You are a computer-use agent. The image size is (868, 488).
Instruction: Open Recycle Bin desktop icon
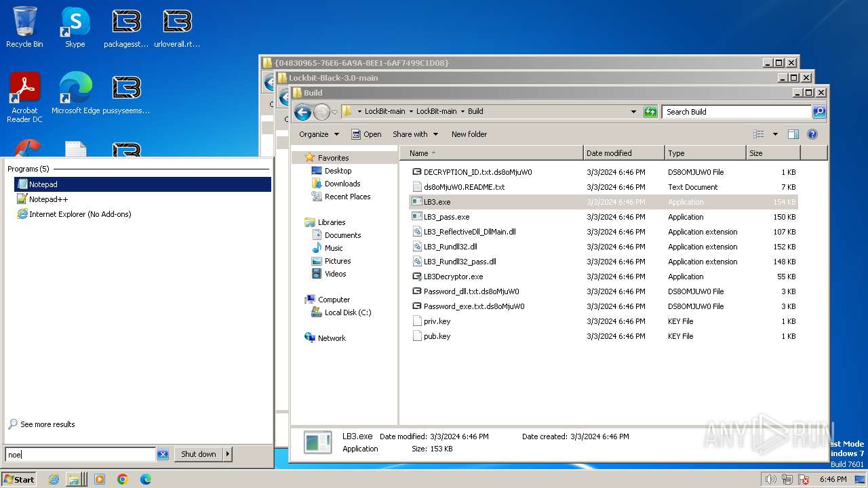point(24,28)
